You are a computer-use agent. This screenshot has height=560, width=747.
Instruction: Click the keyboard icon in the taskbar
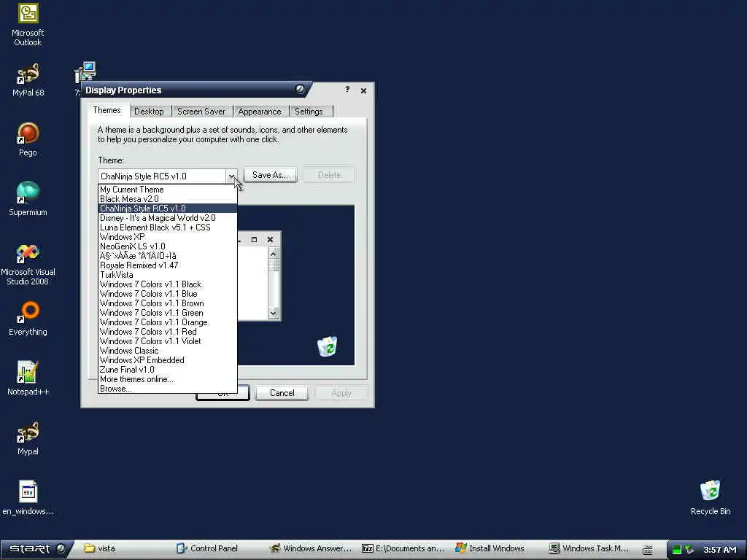(x=648, y=550)
